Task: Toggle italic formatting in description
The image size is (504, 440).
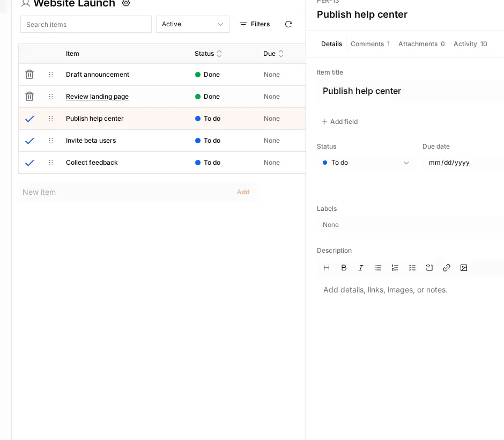Action: pyautogui.click(x=361, y=268)
